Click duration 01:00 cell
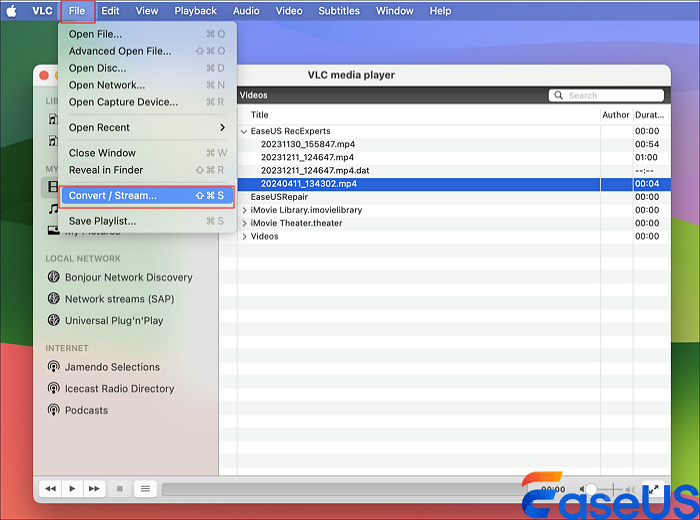The image size is (700, 520). tap(646, 157)
